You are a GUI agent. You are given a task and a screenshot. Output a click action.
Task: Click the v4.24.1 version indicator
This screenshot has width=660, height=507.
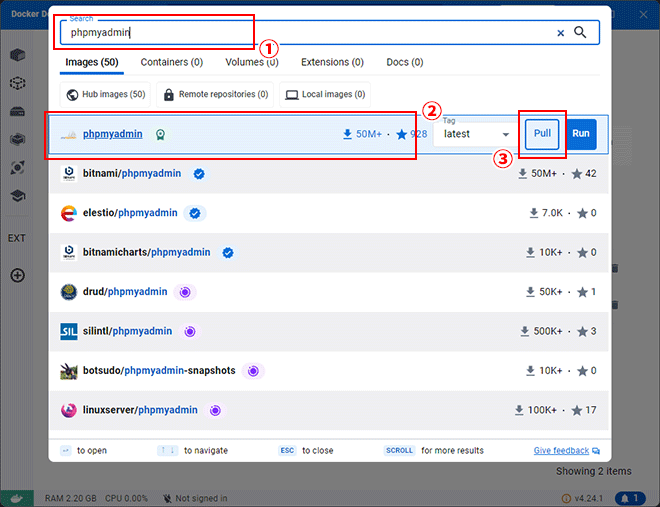[583, 499]
